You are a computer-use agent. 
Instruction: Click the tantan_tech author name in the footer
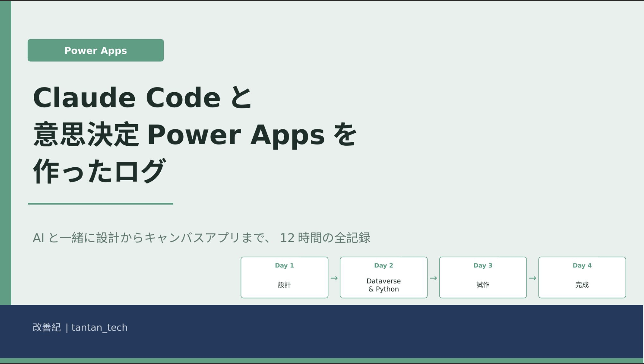pos(100,327)
